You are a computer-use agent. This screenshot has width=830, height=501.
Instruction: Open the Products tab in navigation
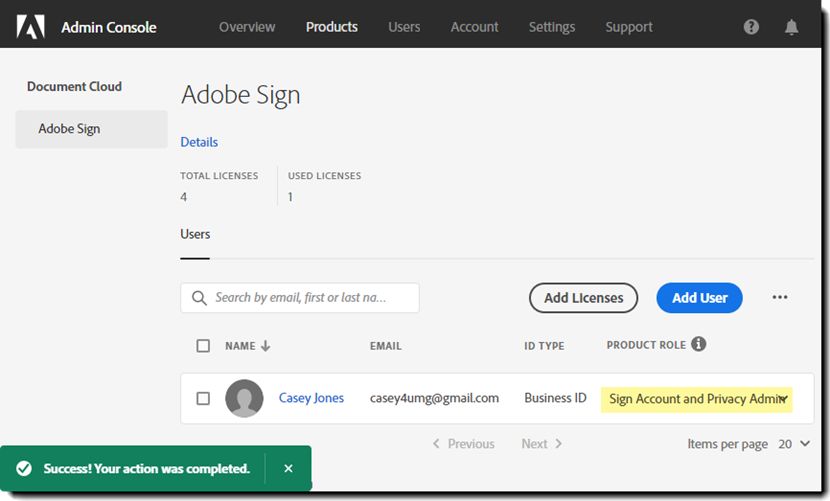click(331, 27)
